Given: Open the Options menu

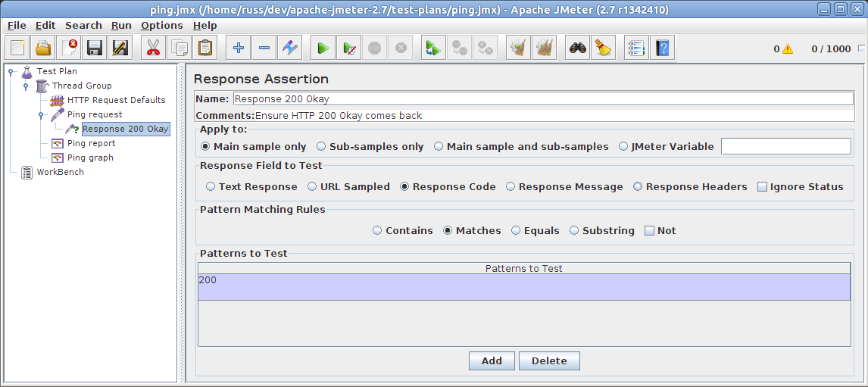Looking at the screenshot, I should (x=161, y=26).
